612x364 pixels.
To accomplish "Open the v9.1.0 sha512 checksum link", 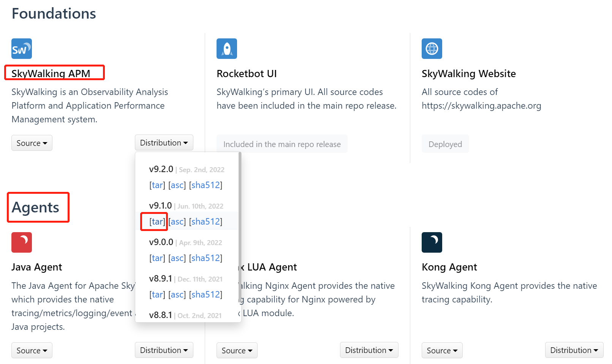I will (x=206, y=222).
